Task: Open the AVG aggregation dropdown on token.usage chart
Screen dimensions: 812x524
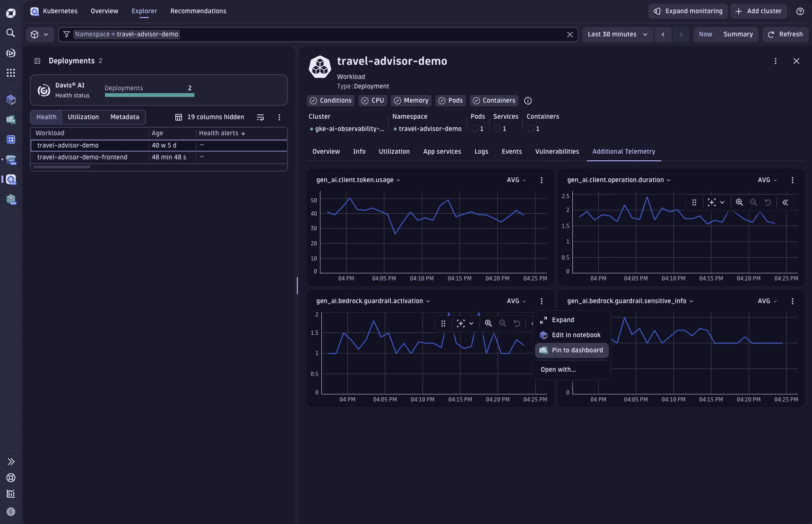Action: click(x=516, y=180)
